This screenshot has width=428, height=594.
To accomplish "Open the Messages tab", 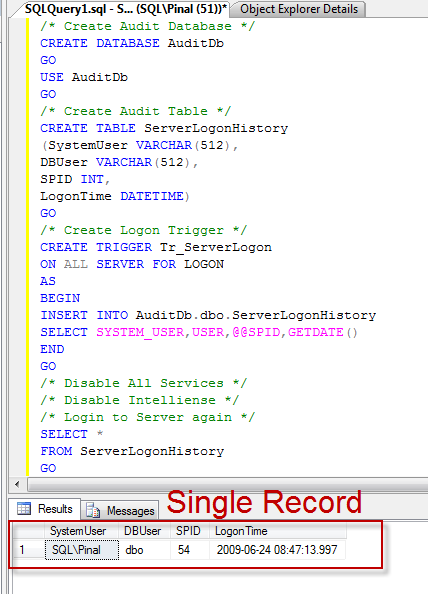I will (x=120, y=510).
